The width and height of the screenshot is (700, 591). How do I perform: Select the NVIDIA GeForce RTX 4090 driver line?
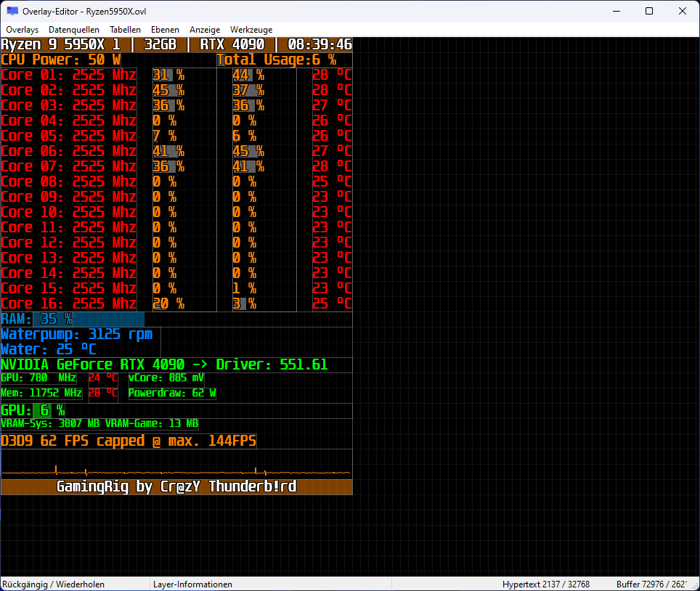point(164,364)
